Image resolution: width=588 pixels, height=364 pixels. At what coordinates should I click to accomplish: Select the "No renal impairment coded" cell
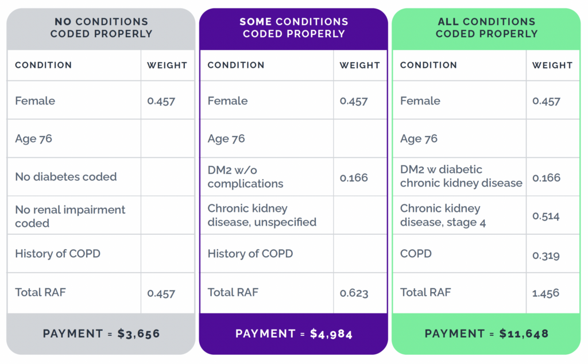(x=70, y=216)
